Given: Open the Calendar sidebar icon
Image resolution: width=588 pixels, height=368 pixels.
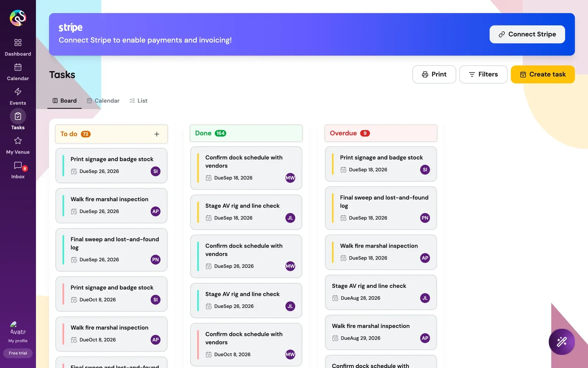Looking at the screenshot, I should click(x=18, y=67).
